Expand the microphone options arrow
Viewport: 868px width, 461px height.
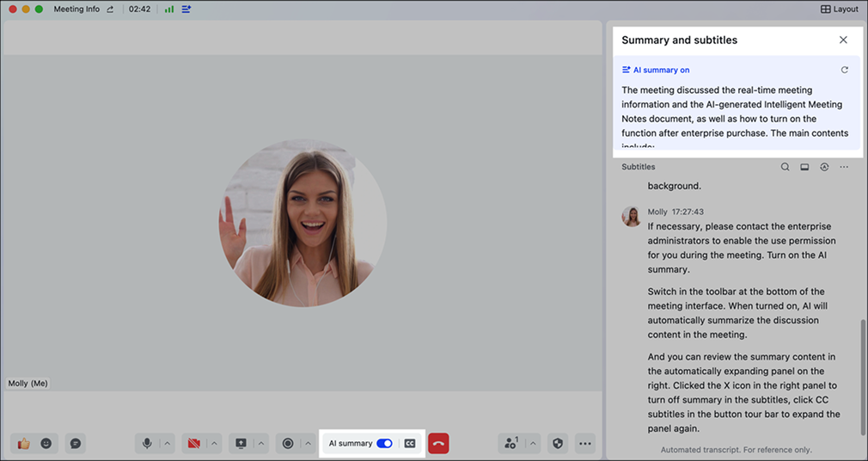pos(168,444)
